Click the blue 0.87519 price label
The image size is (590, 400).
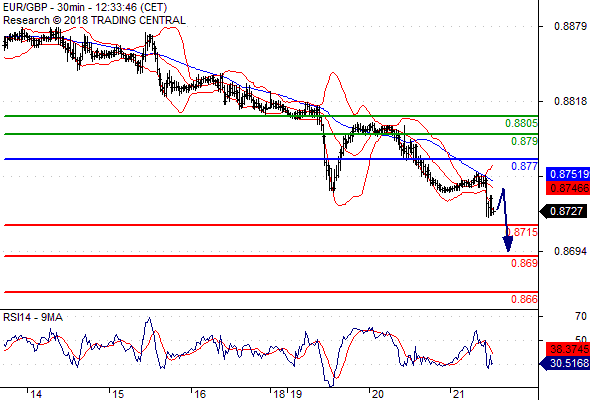(567, 174)
